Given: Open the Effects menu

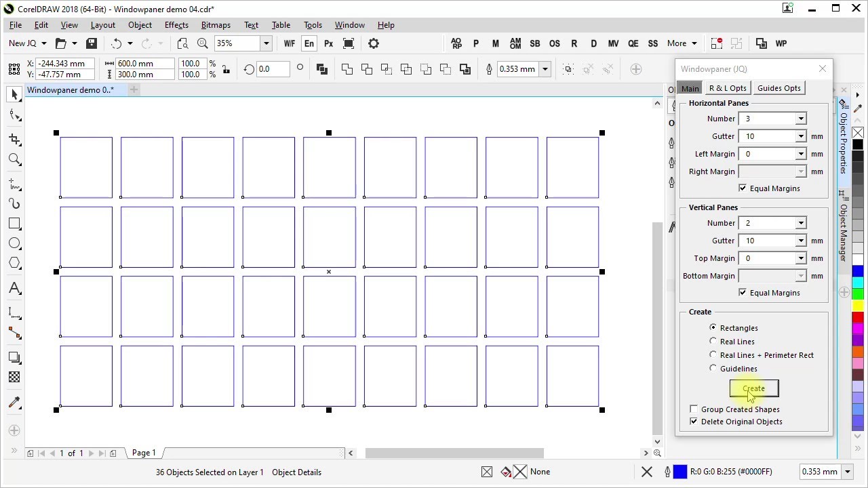Looking at the screenshot, I should 176,25.
